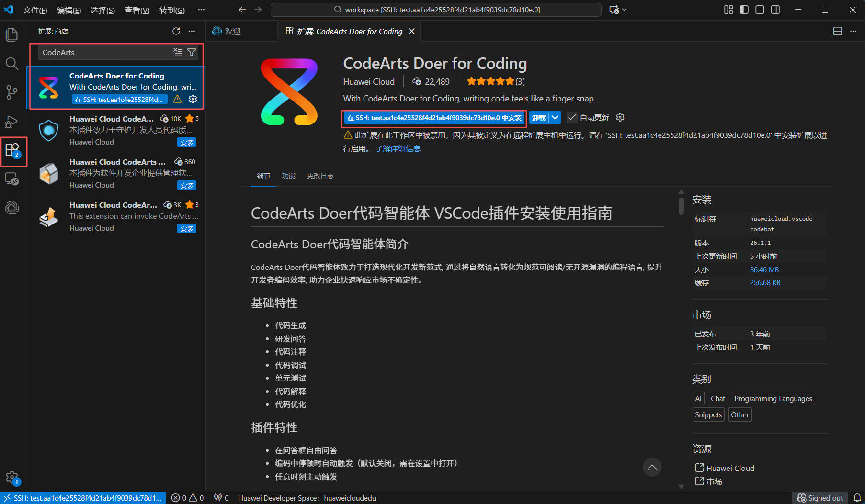The image size is (865, 504).
Task: Select the Details tab
Action: [x=263, y=176]
